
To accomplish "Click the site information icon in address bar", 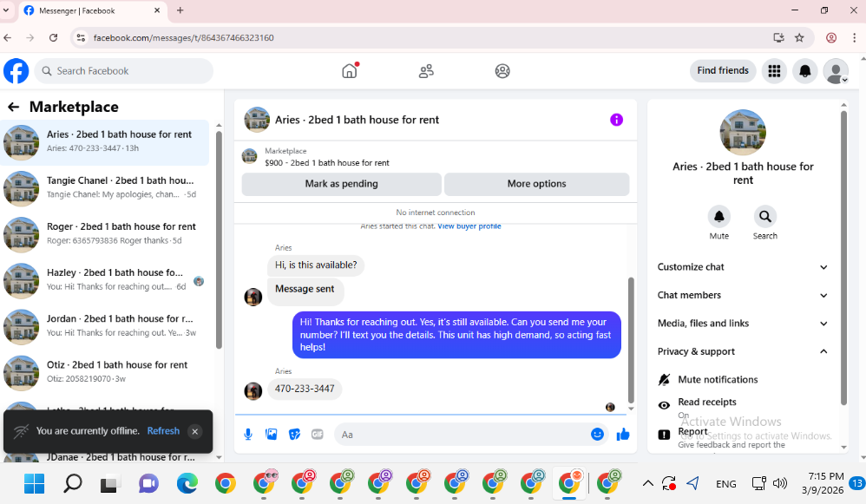I will [x=82, y=37].
